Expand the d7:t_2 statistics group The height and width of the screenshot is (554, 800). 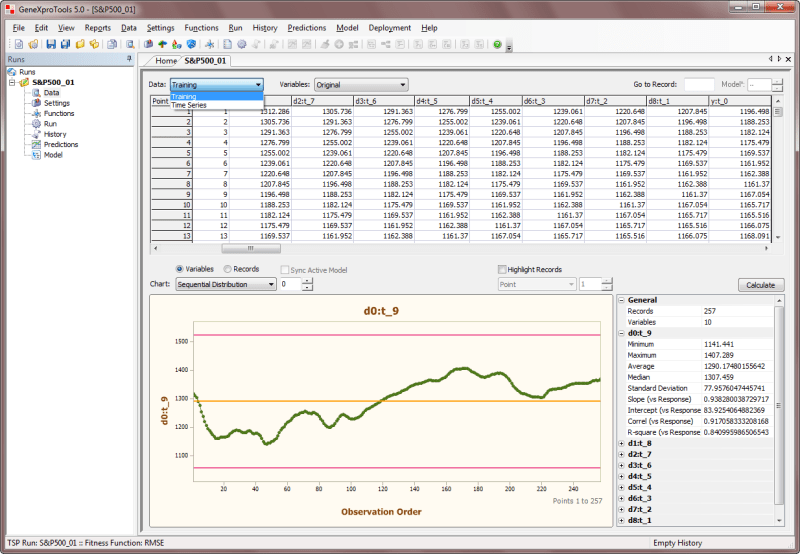(621, 510)
